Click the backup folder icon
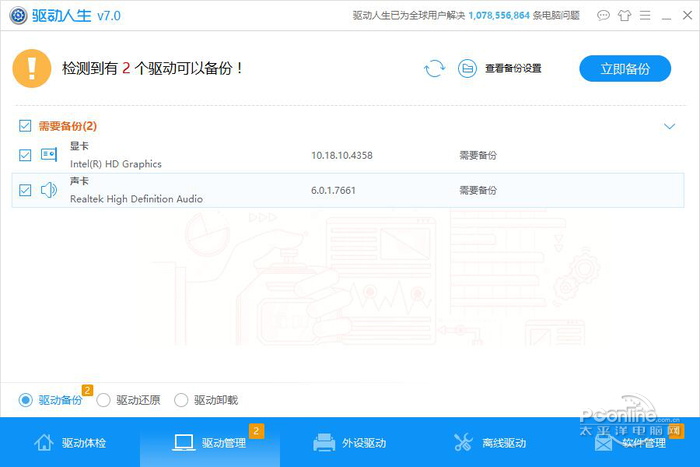The height and width of the screenshot is (467, 700). pyautogui.click(x=467, y=69)
